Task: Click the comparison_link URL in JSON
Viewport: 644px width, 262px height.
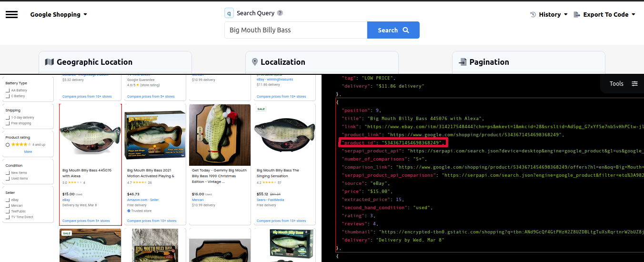Action: [521, 167]
